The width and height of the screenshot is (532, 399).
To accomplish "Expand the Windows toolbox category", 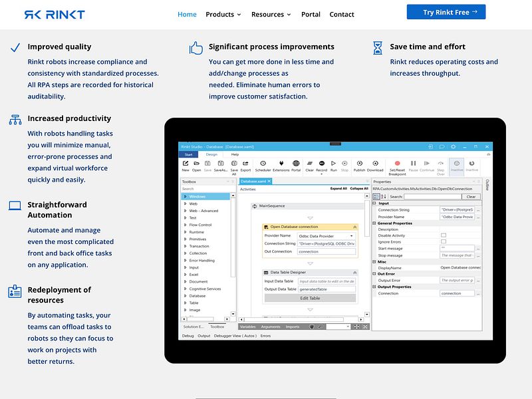I will 186,196.
